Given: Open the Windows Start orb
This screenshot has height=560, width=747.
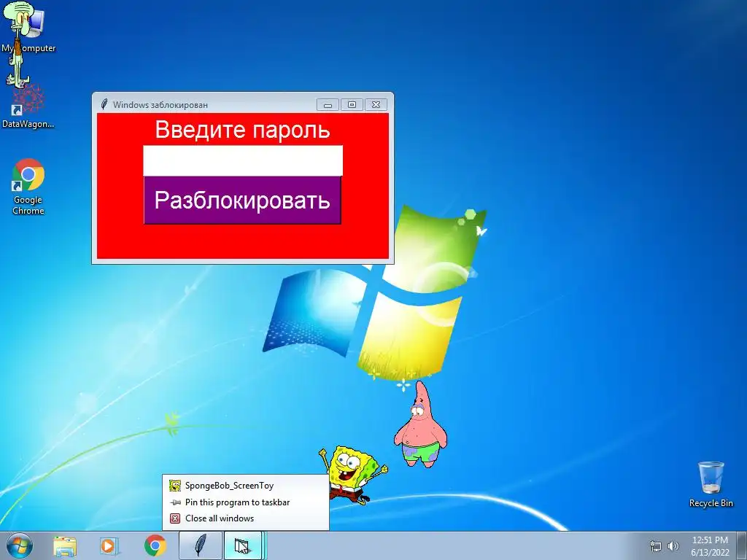Looking at the screenshot, I should click(x=20, y=546).
